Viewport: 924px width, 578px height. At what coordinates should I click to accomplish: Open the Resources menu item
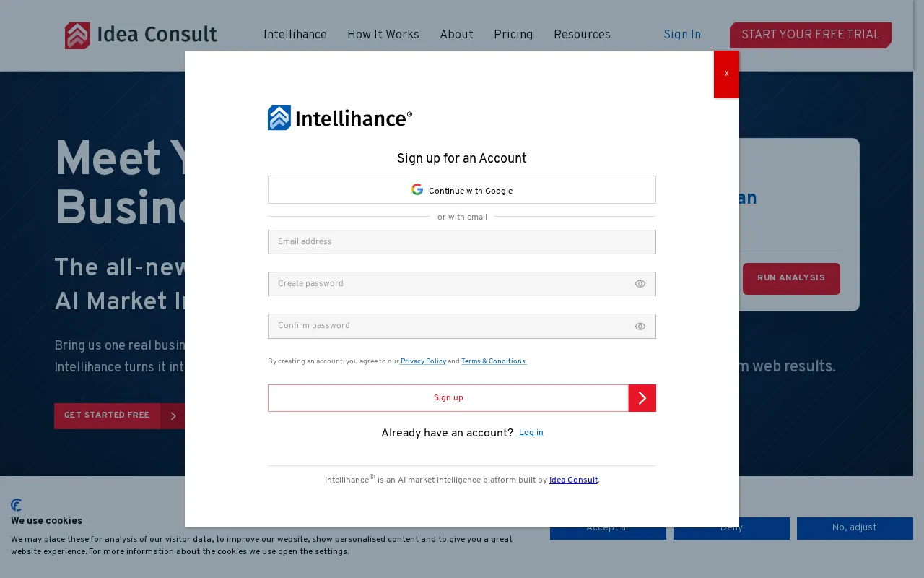[582, 35]
